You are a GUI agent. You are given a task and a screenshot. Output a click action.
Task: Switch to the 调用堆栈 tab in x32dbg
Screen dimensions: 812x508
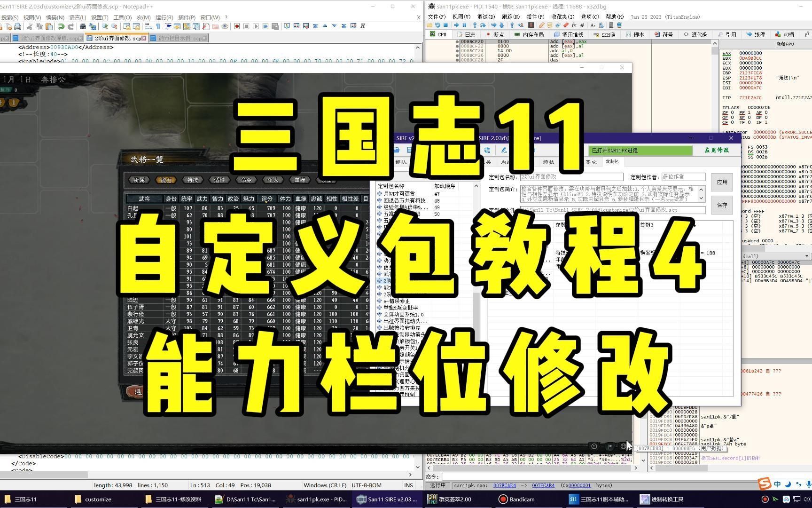tap(569, 34)
